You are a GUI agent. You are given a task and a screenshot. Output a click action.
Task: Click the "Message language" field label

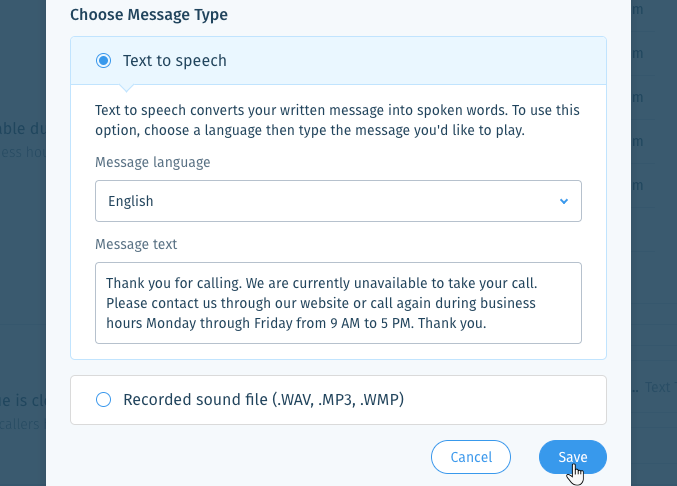152,162
